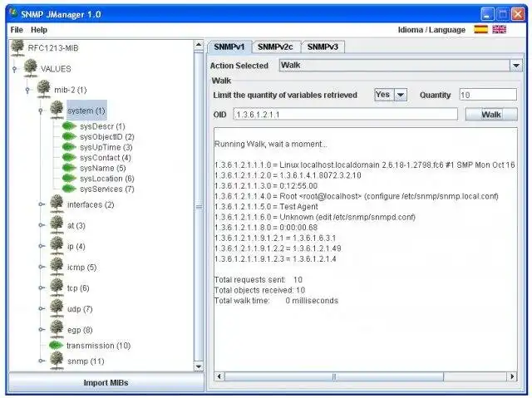Click the SNMP JManager title bar app icon
This screenshot has height=398, width=532.
pyautogui.click(x=13, y=13)
